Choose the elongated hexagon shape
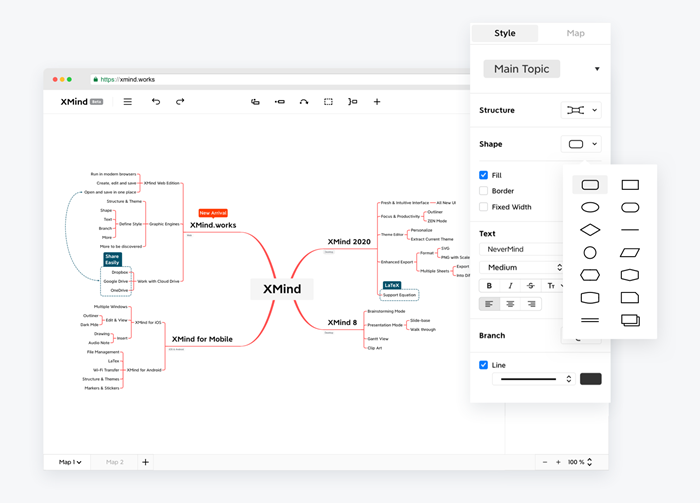Screen dimensions: 700x503 590,275
